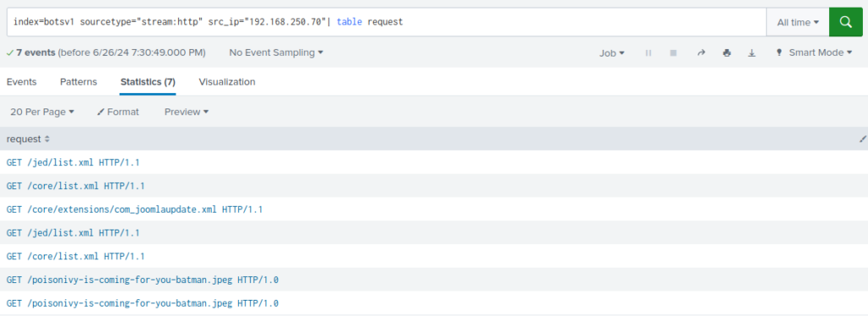
Task: Stop the search job
Action: coord(674,53)
